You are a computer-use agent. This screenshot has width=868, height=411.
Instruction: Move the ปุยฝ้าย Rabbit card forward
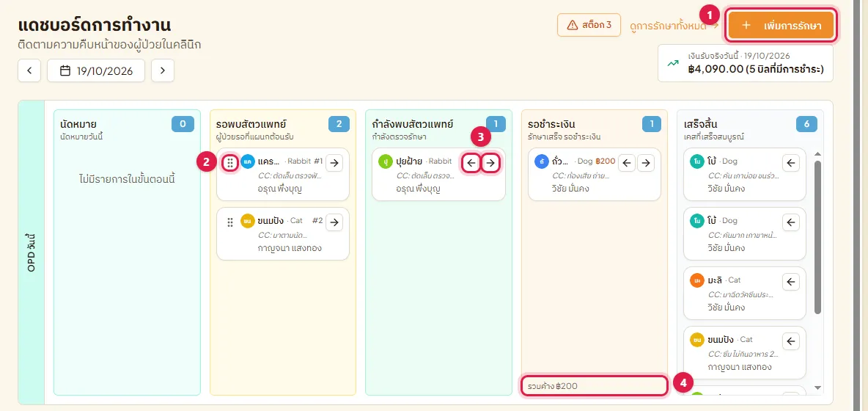490,163
